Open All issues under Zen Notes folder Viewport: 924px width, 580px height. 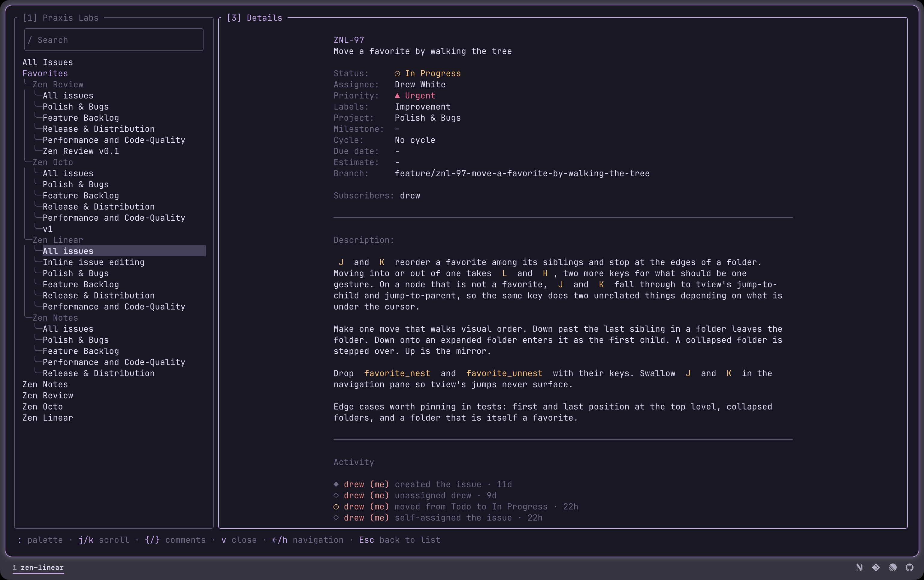(x=68, y=329)
